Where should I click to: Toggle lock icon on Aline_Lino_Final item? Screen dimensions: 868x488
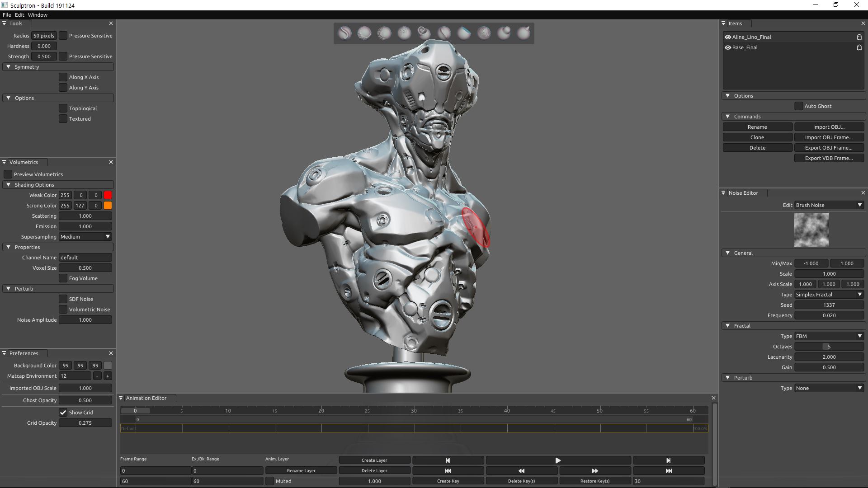[x=859, y=37]
